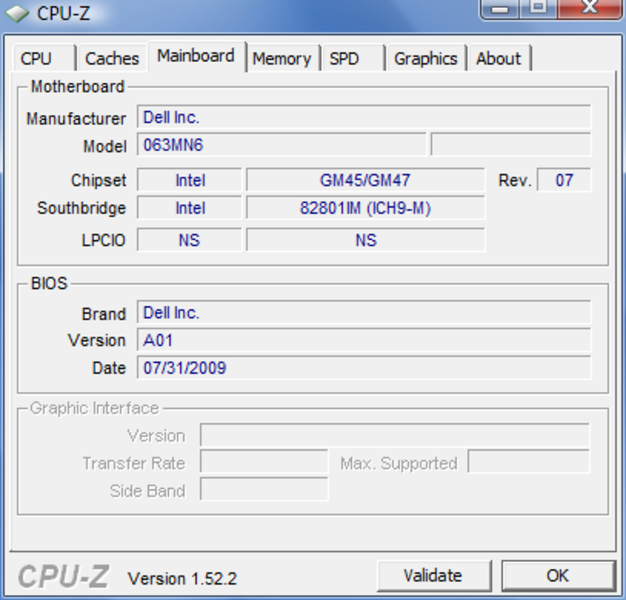Click the Rev. value 07
The height and width of the screenshot is (600, 626).
(x=564, y=180)
